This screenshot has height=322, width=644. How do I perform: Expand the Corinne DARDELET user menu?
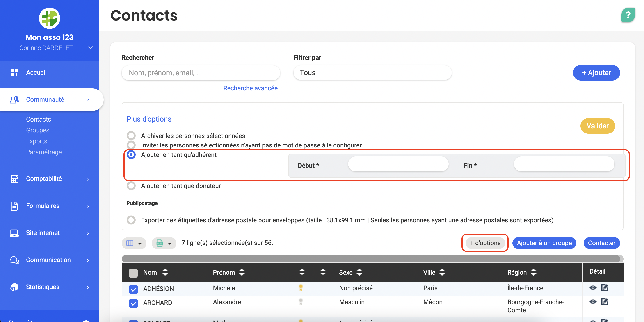click(x=91, y=48)
